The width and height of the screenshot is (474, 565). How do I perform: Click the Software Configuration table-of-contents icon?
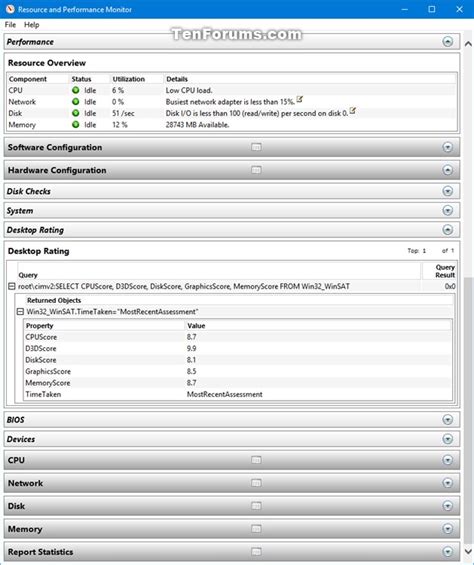point(256,147)
